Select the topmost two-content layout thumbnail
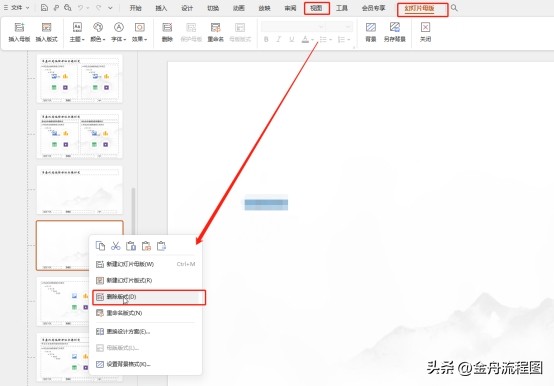Viewport: 554px width, 386px height. point(79,78)
